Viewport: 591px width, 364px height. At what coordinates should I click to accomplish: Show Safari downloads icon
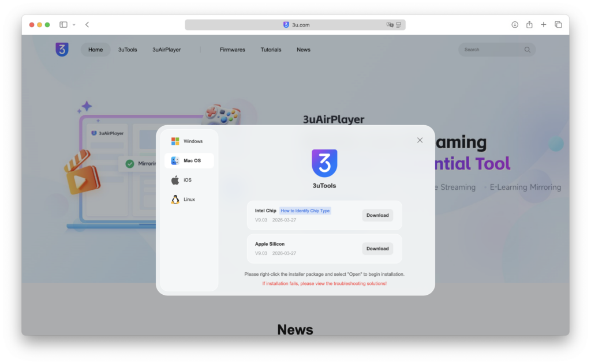point(515,24)
